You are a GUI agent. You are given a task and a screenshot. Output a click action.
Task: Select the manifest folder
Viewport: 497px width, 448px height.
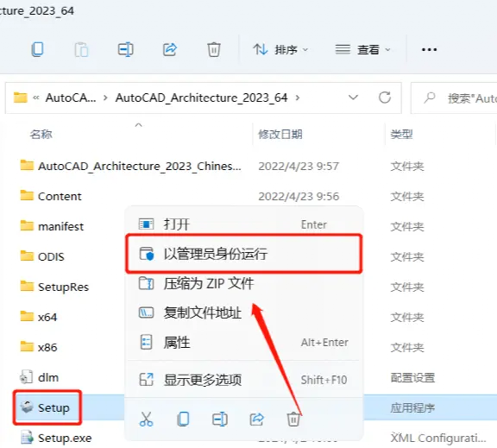click(61, 227)
